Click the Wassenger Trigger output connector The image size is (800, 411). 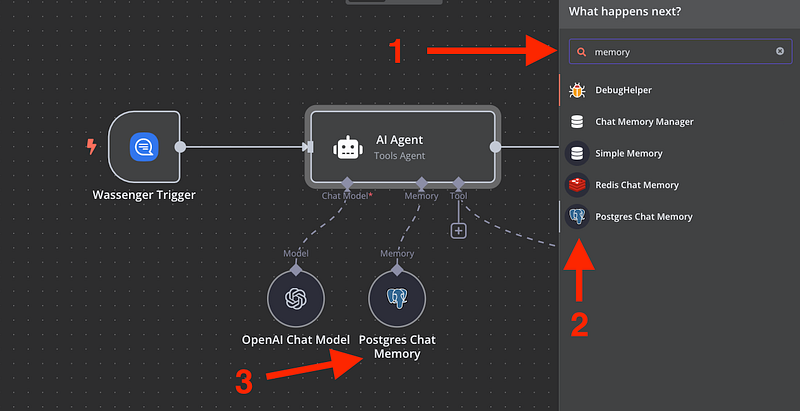coord(180,147)
